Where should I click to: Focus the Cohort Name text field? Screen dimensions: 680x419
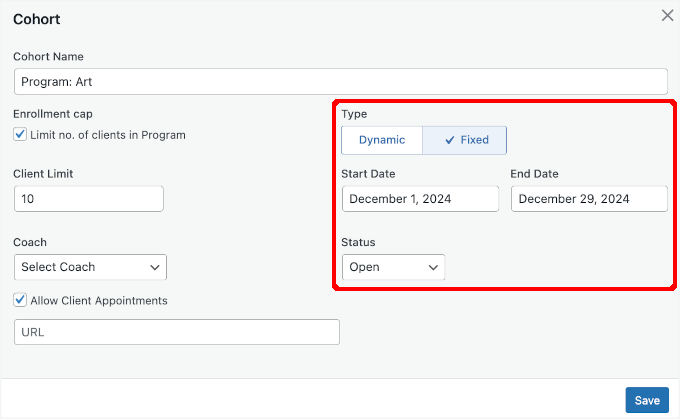tap(340, 81)
